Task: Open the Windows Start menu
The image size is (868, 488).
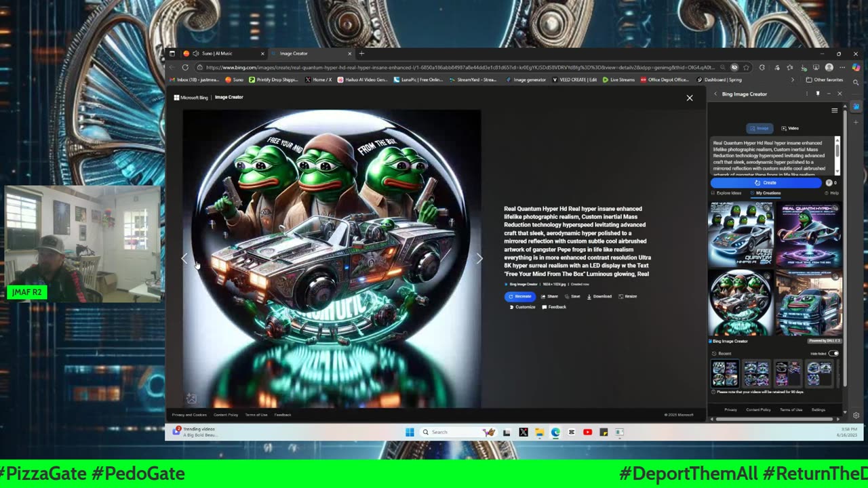Action: tap(410, 432)
